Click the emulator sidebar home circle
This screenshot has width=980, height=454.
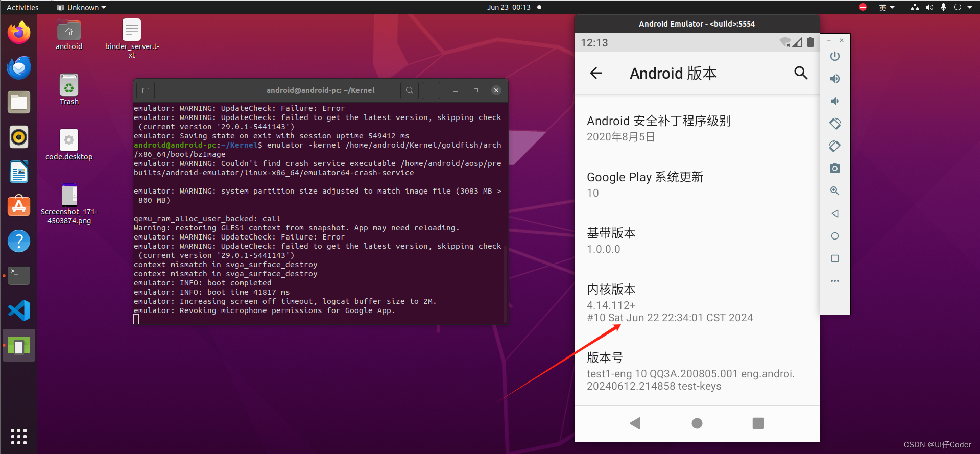point(835,236)
